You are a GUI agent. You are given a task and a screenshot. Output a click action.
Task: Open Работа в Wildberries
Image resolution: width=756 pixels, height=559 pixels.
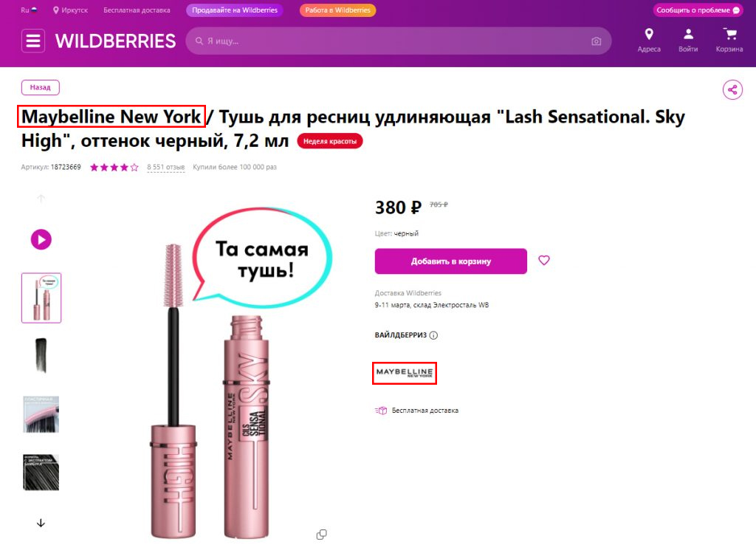pos(337,10)
